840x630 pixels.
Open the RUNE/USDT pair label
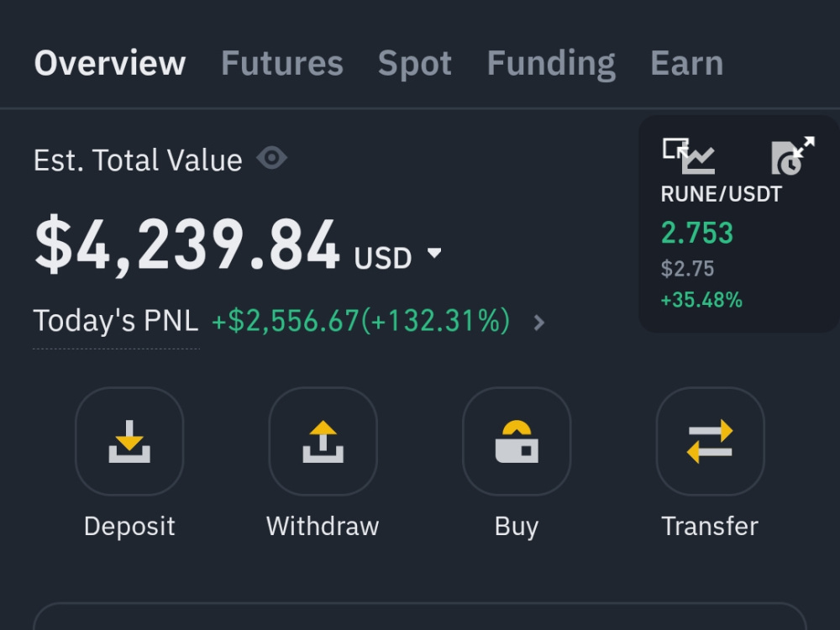coord(721,194)
